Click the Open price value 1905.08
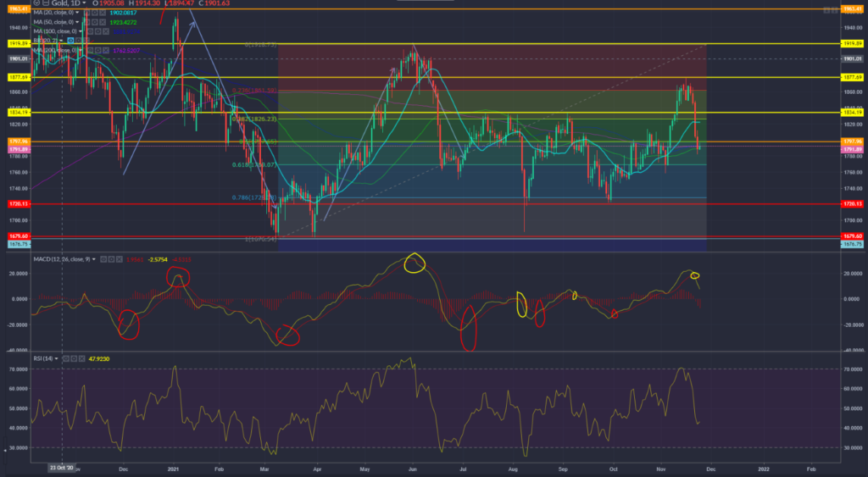 pos(113,3)
